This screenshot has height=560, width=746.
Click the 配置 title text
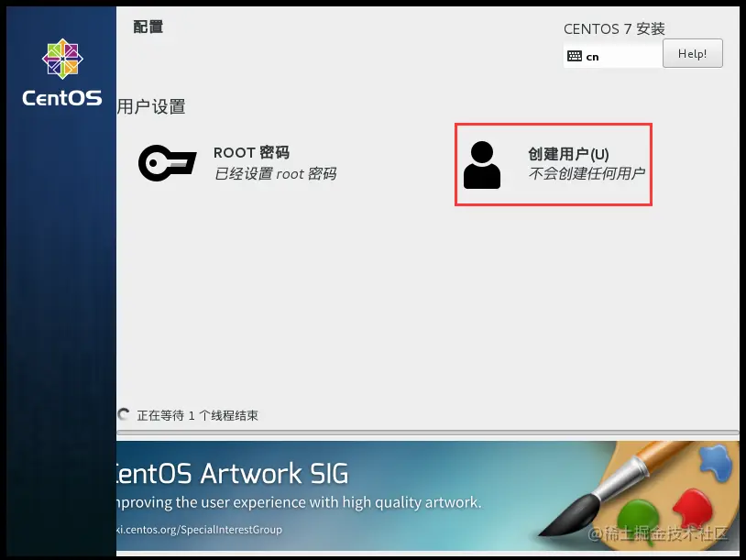click(x=148, y=27)
